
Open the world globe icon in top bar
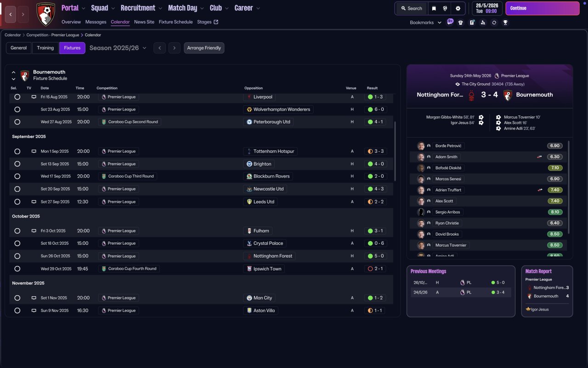pyautogui.click(x=445, y=8)
